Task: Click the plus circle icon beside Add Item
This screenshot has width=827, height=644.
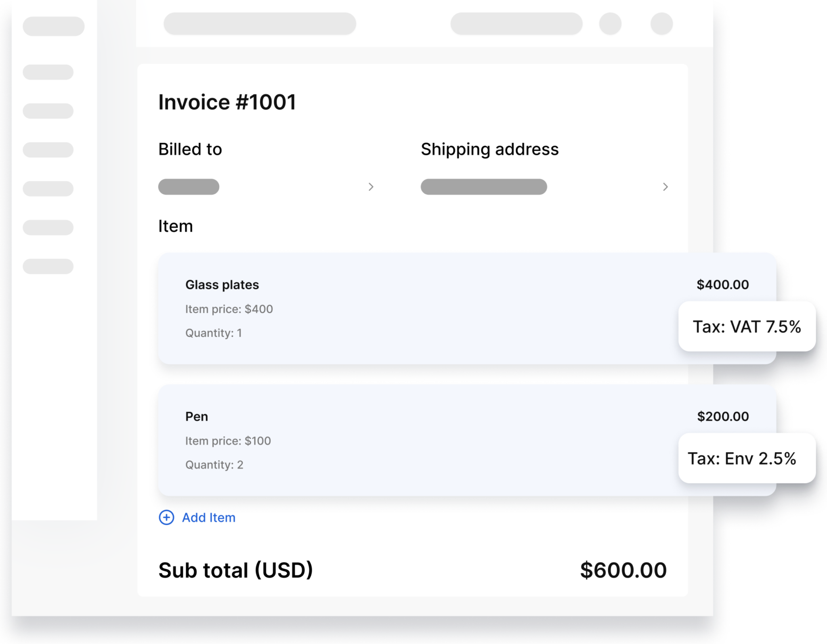Action: 166,517
